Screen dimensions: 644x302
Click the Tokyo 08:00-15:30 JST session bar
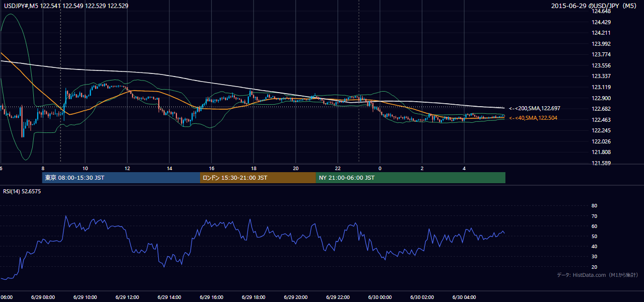click(121, 178)
